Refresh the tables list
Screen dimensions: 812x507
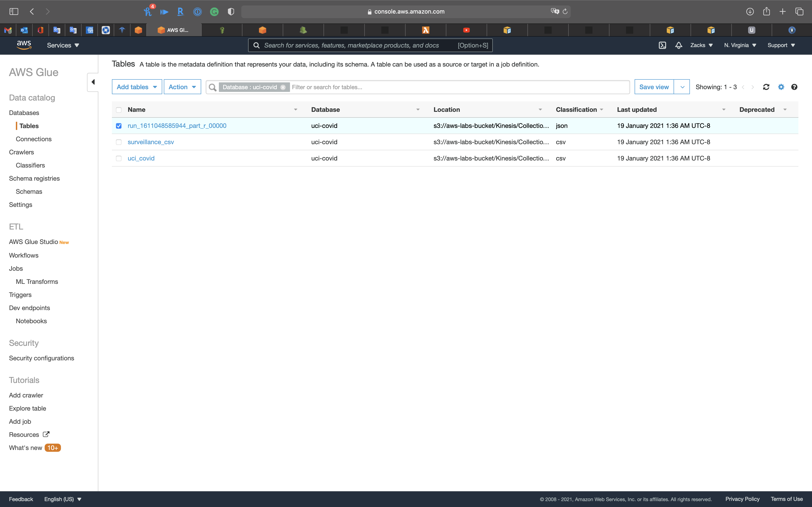(766, 87)
